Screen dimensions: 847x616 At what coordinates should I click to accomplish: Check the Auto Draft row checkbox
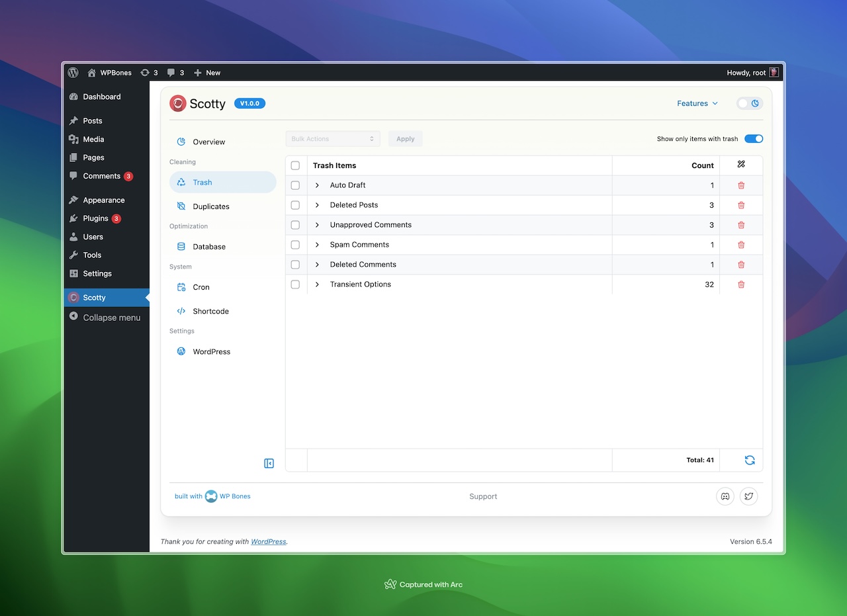point(295,185)
